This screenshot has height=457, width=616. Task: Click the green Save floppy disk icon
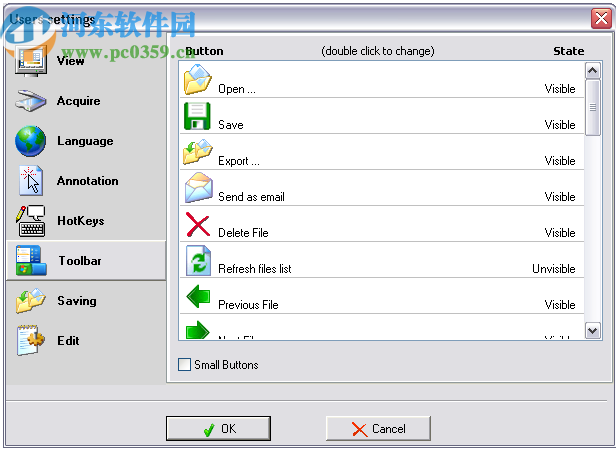point(197,116)
